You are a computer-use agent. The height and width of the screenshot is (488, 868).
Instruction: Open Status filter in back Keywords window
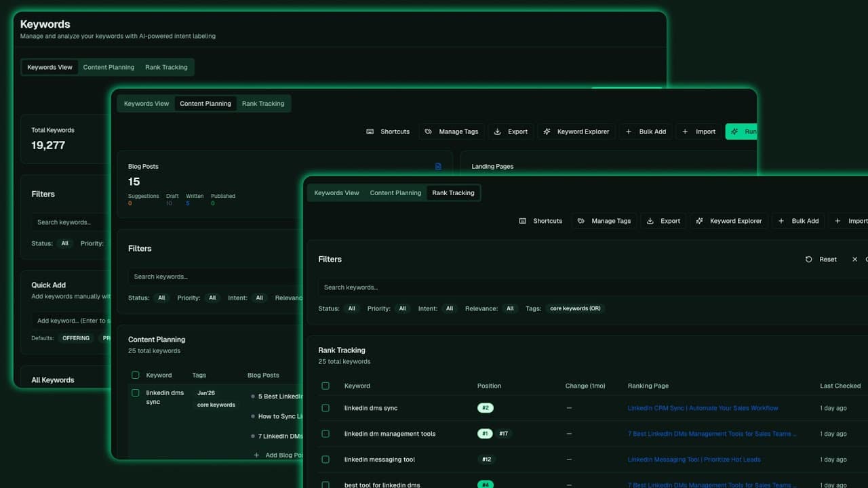coord(64,243)
